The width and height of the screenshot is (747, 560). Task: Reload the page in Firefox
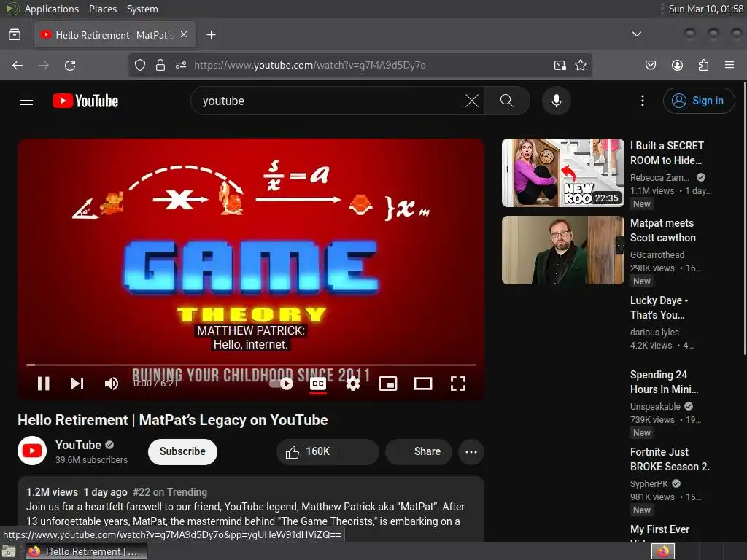(70, 65)
